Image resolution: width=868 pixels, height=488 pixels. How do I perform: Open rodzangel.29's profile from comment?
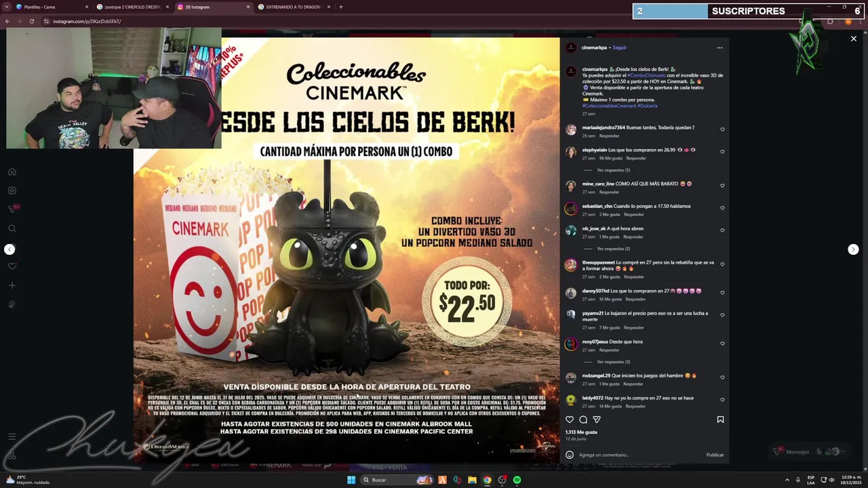[x=596, y=375]
